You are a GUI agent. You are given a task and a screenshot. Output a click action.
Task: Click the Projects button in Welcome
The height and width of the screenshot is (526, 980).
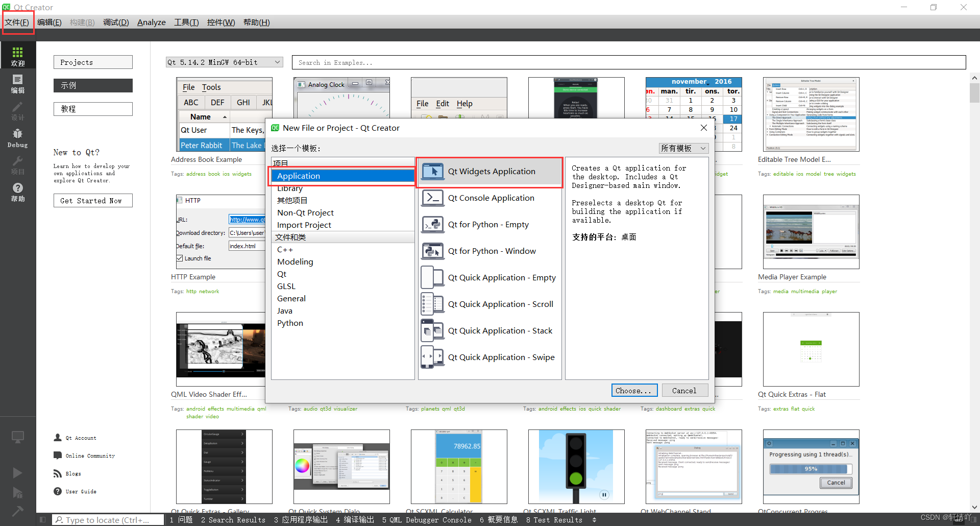click(93, 62)
